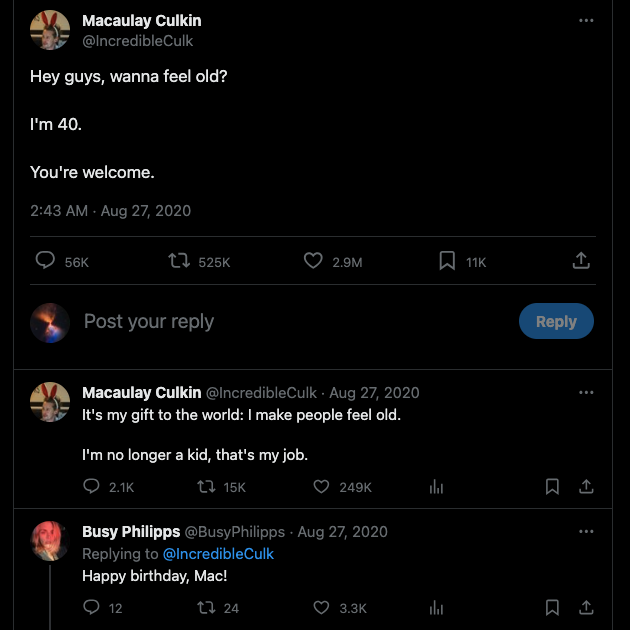Bookmark the main tweet with 11K saves
This screenshot has height=630, width=630.
(x=448, y=261)
